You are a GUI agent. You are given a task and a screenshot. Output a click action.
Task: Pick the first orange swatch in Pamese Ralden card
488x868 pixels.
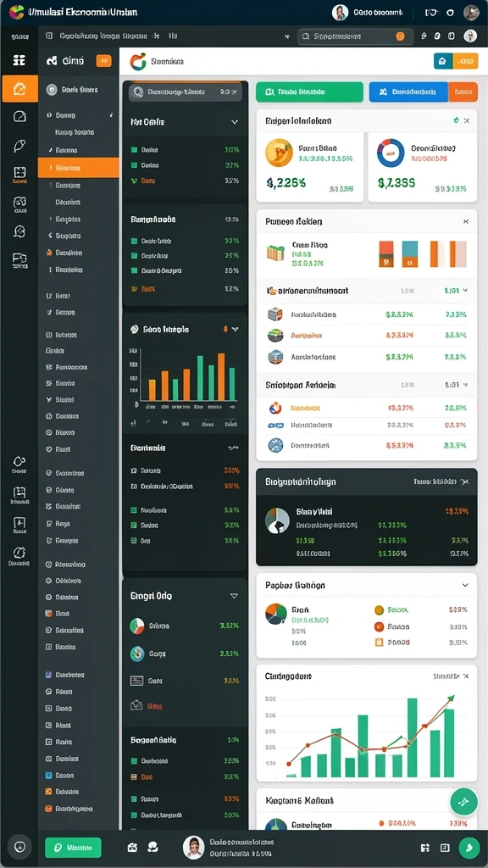[386, 254]
